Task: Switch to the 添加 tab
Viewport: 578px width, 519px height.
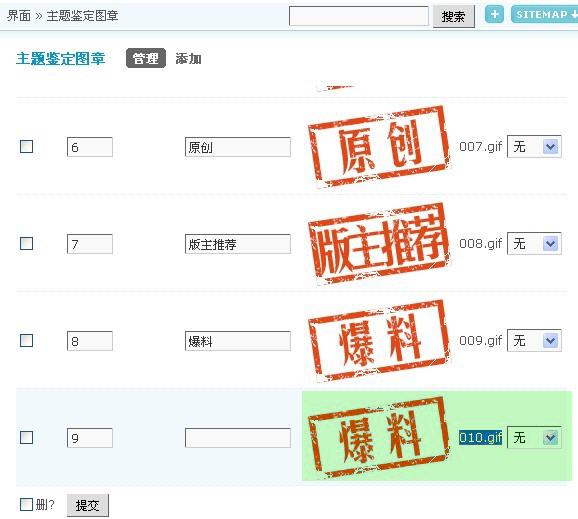Action: pyautogui.click(x=188, y=59)
